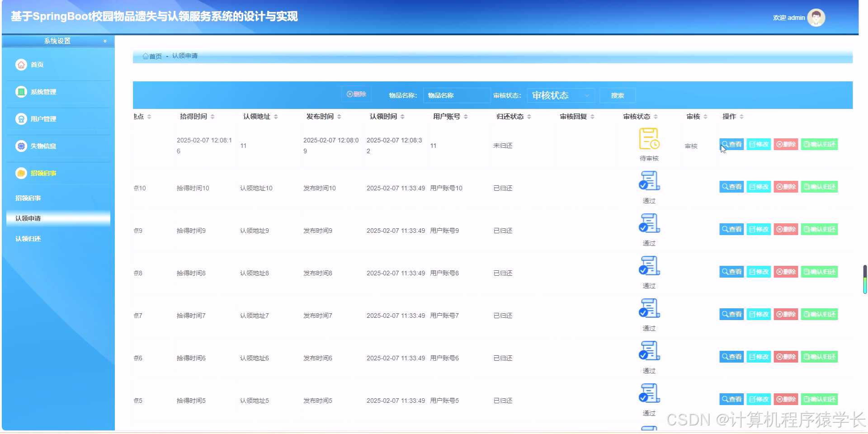Screen dimensions: 868x434
Task: Collapse the 系统设置 menu chevron
Action: [x=105, y=41]
